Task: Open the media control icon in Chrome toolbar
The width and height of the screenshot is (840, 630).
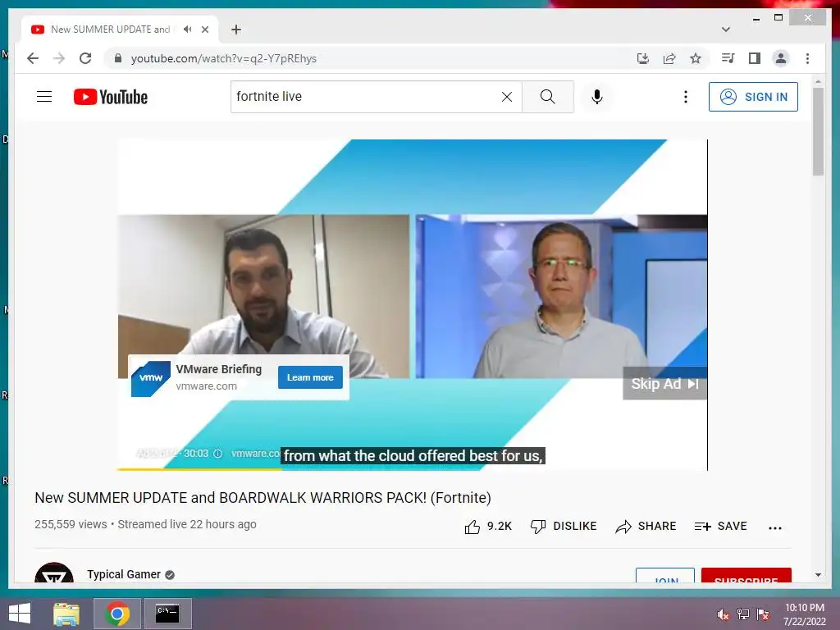Action: click(x=728, y=58)
